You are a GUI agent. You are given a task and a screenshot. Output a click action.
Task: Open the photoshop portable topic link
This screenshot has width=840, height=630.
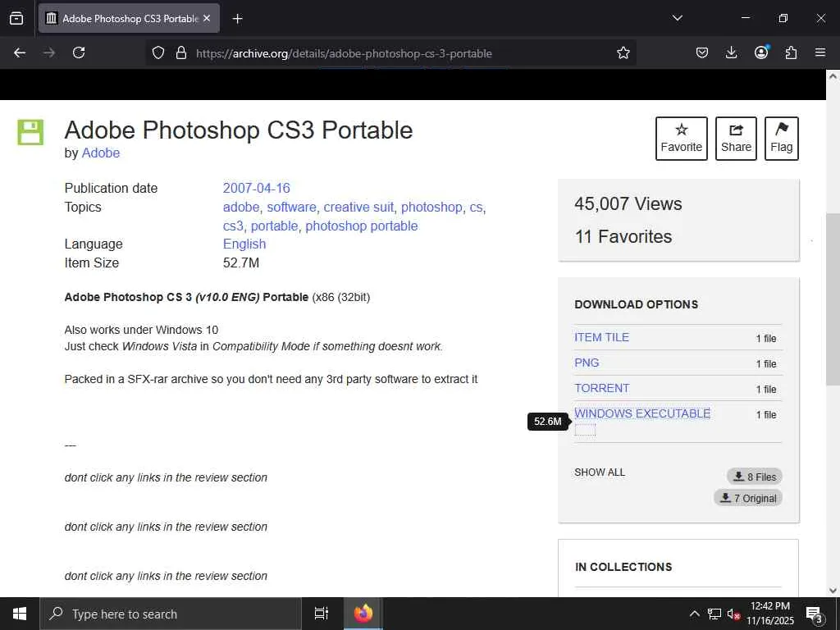[x=362, y=226]
